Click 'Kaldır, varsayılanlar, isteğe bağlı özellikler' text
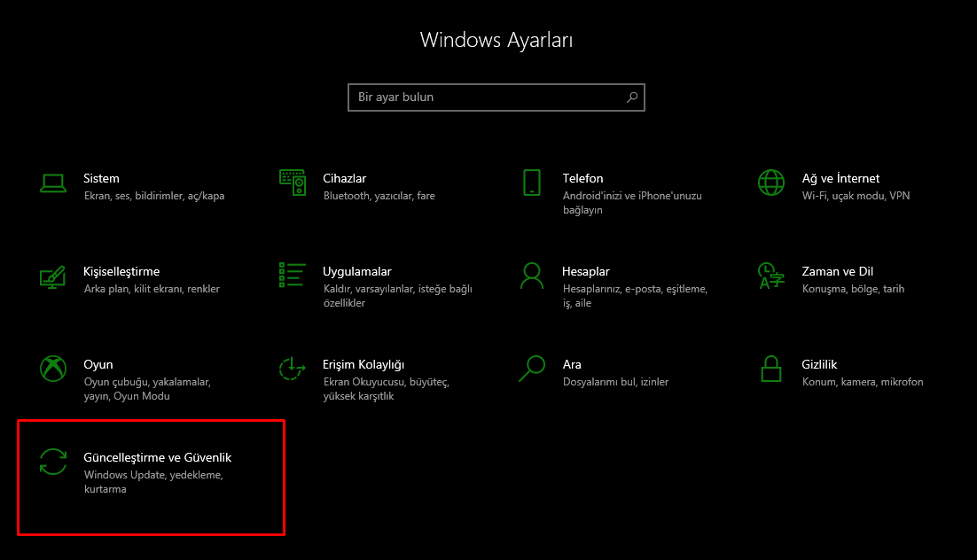This screenshot has width=977, height=560. click(x=397, y=296)
